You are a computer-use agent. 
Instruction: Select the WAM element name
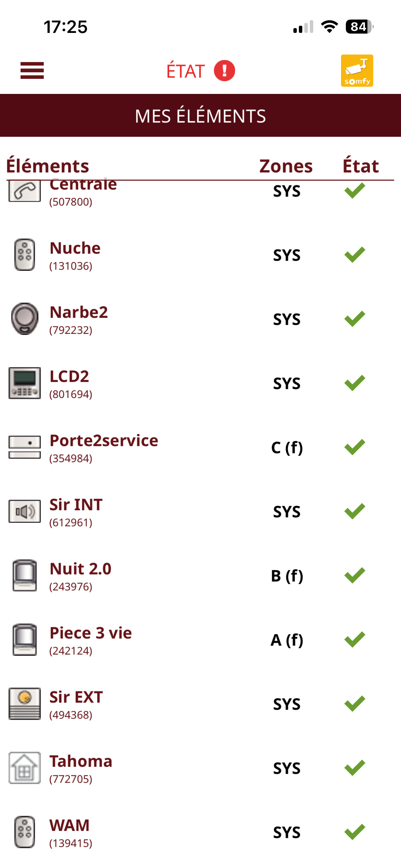(70, 825)
